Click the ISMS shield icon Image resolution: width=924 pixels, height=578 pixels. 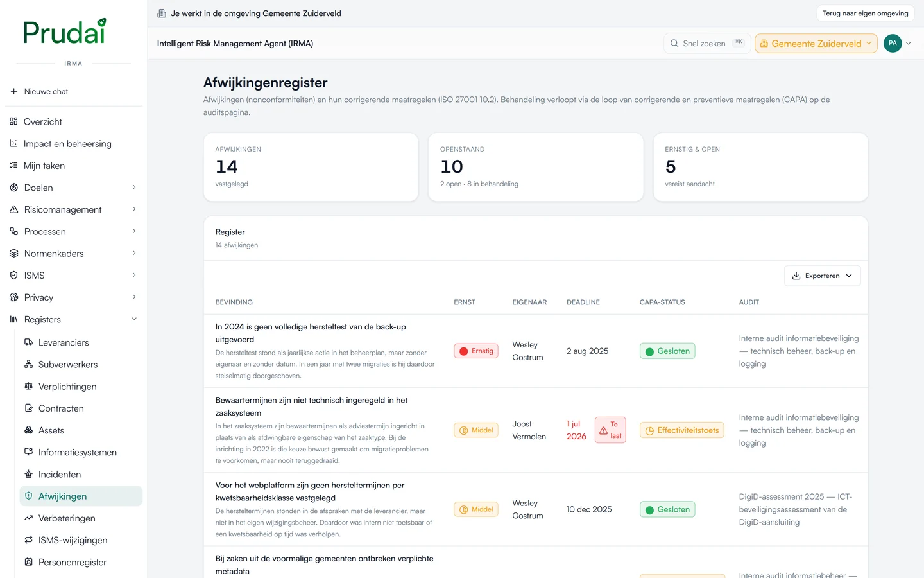14,275
